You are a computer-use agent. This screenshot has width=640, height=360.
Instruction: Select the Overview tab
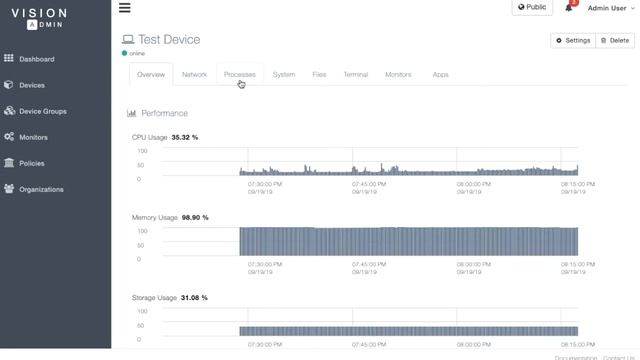point(151,75)
